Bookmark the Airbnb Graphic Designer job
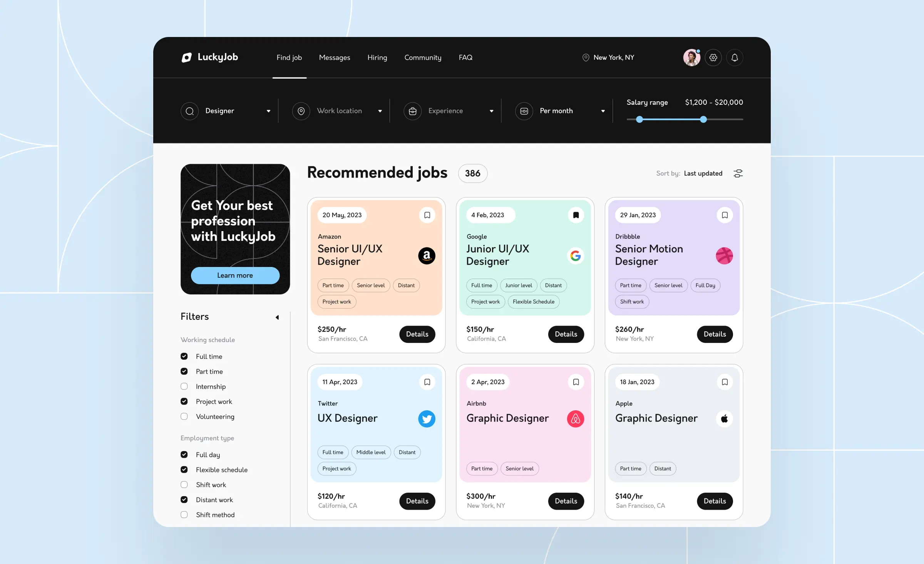Viewport: 924px width, 564px height. (576, 382)
